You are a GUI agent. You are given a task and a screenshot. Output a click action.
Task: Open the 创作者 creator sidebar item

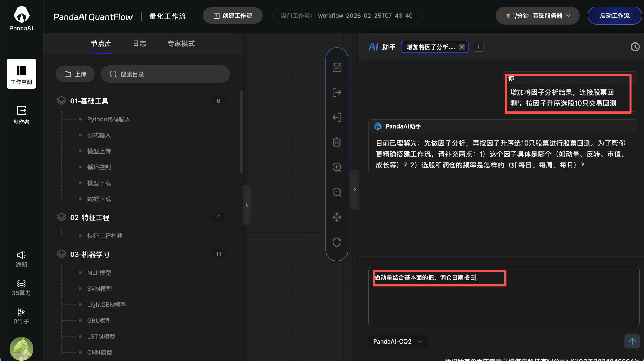click(x=21, y=115)
